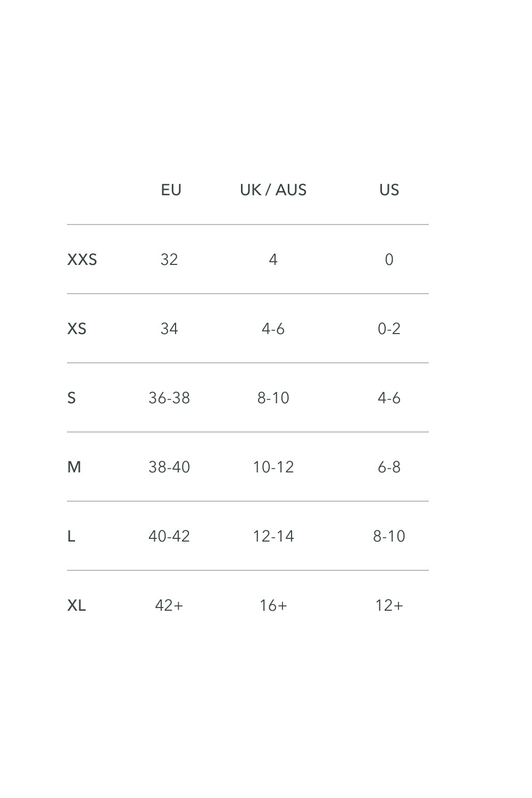Image resolution: width=532 pixels, height=798 pixels.
Task: Click US size 8-10 cell
Action: (389, 536)
